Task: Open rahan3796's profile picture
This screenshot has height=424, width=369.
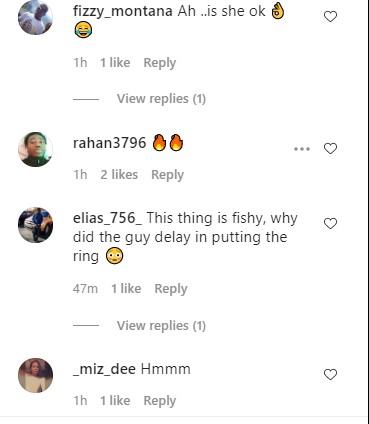Action: pos(35,149)
